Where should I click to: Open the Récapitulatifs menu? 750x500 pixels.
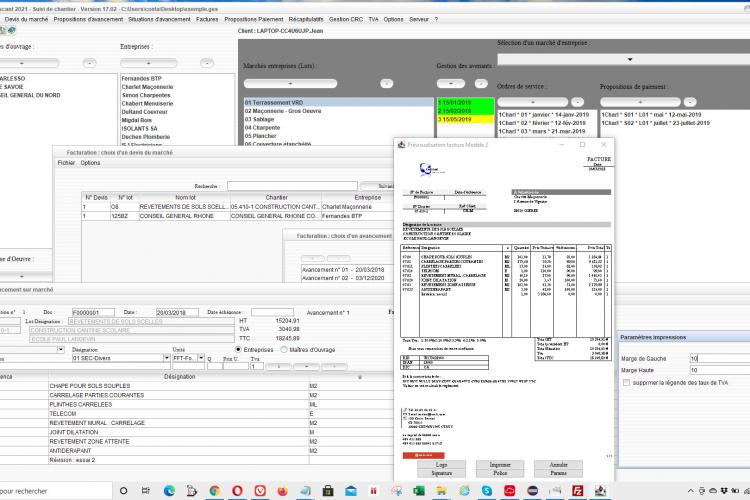[306, 19]
